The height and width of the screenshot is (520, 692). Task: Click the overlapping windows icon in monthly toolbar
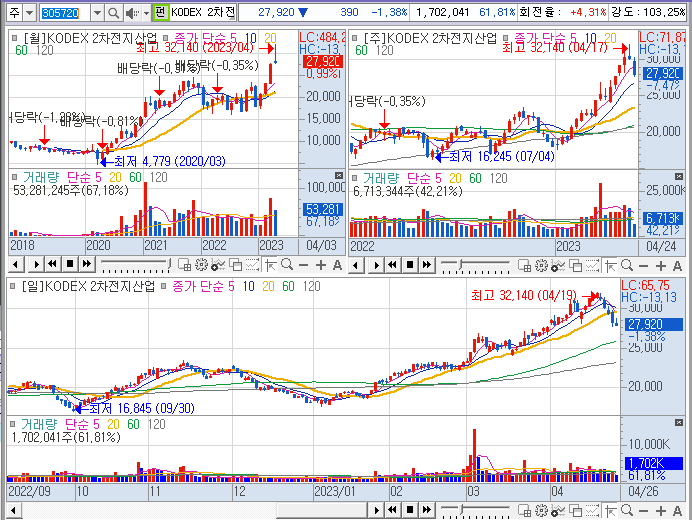point(236,265)
